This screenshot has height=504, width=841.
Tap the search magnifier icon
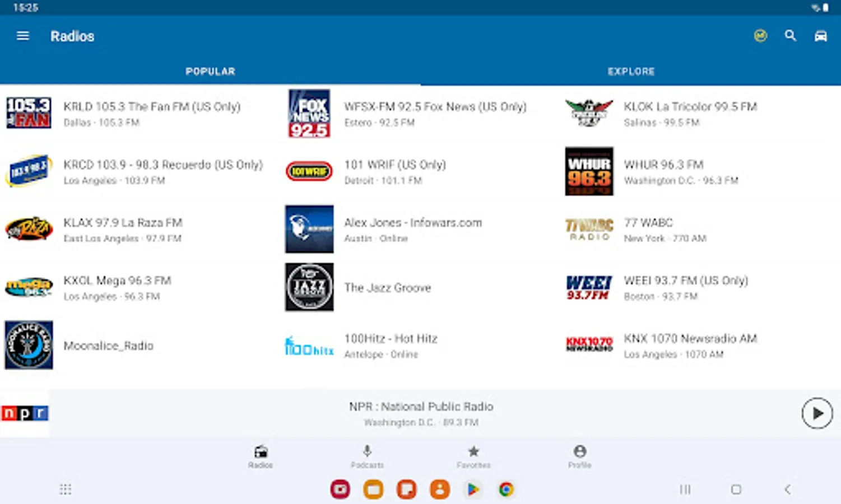[790, 36]
